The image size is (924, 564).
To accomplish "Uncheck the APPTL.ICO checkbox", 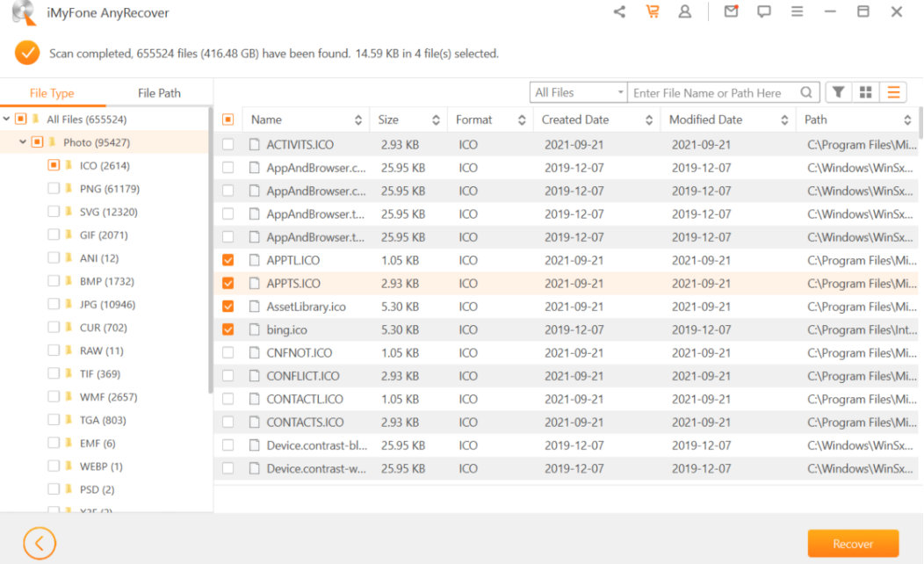I will [228, 260].
